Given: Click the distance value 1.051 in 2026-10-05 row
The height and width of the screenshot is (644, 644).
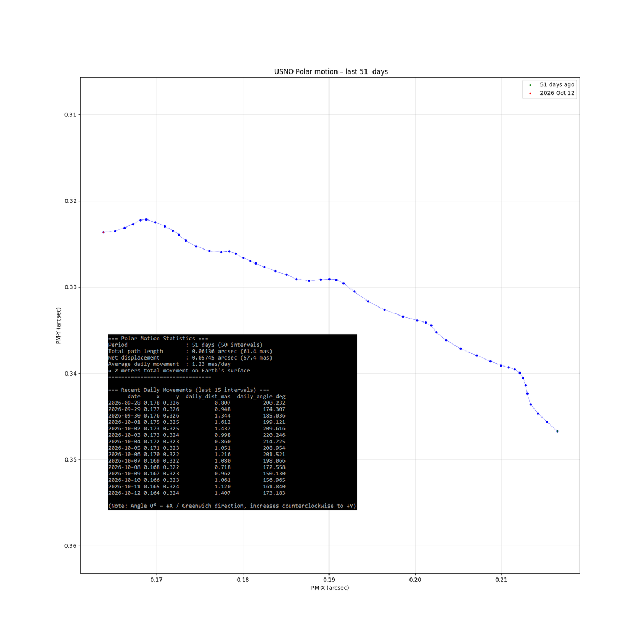Looking at the screenshot, I should coord(223,448).
